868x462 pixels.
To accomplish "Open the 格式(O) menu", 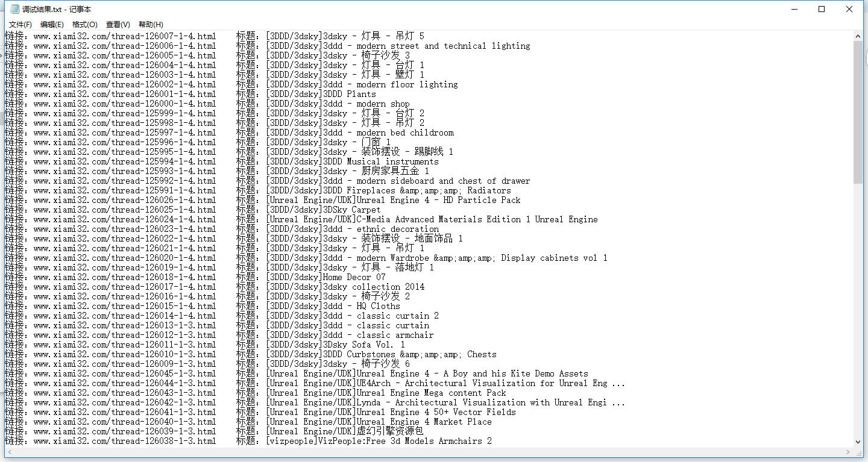I will click(x=84, y=25).
